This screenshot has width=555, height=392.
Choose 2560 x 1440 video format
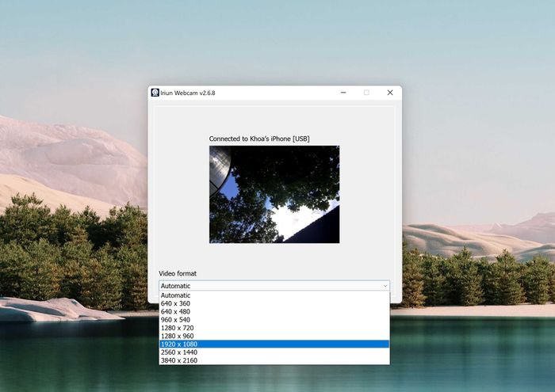pyautogui.click(x=274, y=352)
